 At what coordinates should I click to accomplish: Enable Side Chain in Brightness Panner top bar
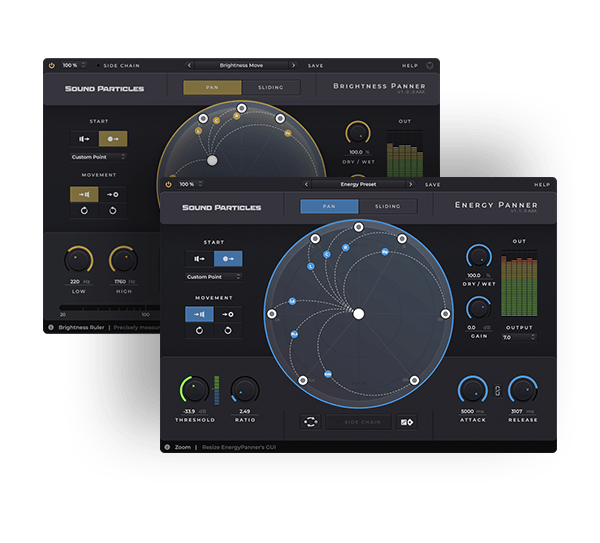[x=122, y=65]
